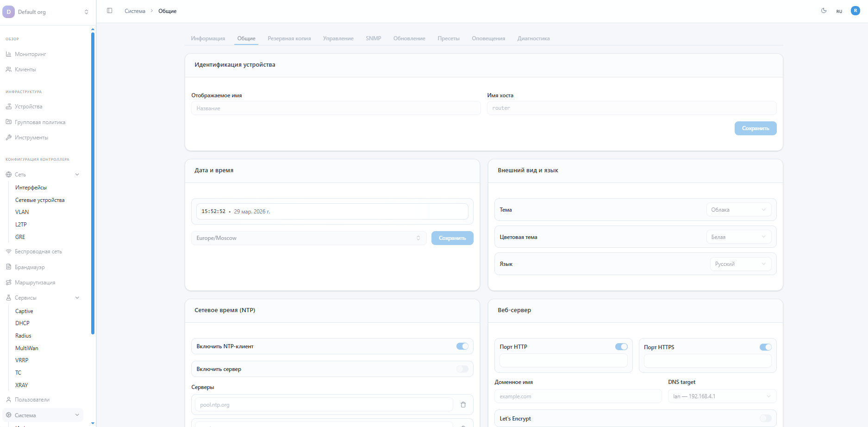The width and height of the screenshot is (868, 427).
Task: Disable the NTP client toggle
Action: [x=462, y=346]
